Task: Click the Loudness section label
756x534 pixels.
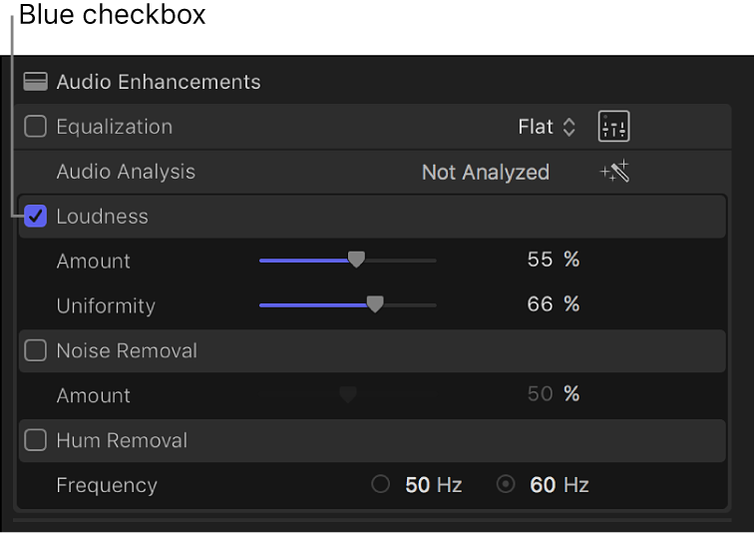Action: click(x=102, y=217)
